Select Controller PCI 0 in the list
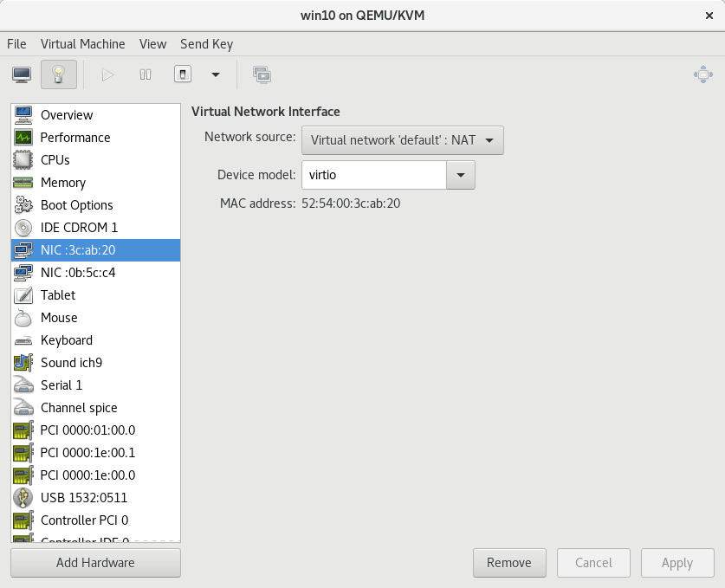Screen dimensions: 725x588 pyautogui.click(x=95, y=520)
